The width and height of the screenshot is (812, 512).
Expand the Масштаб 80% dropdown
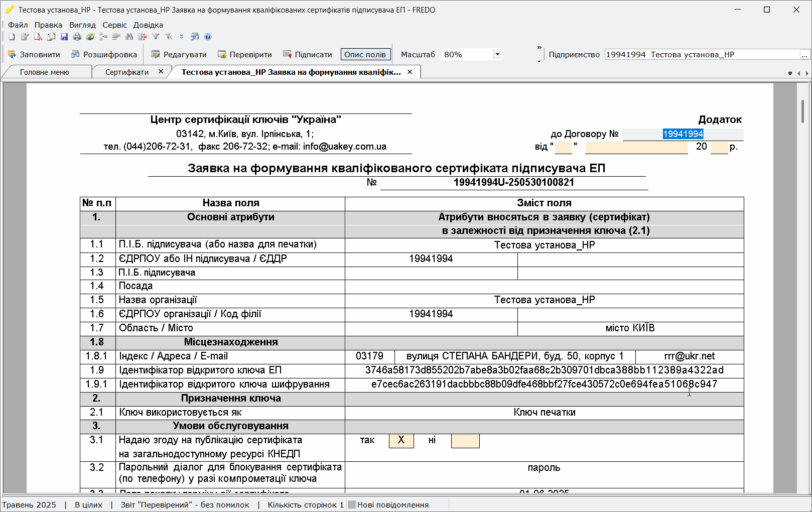tap(497, 54)
